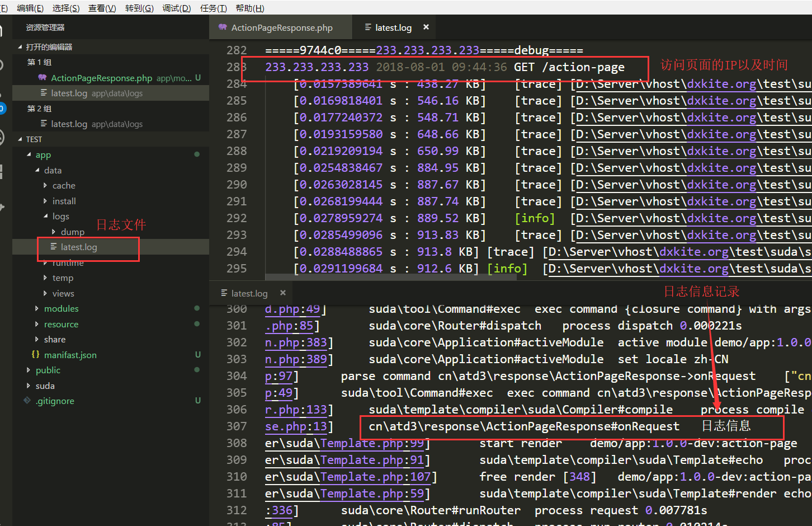
Task: Switch to the ActionPageResponse.php tab
Action: [x=281, y=27]
